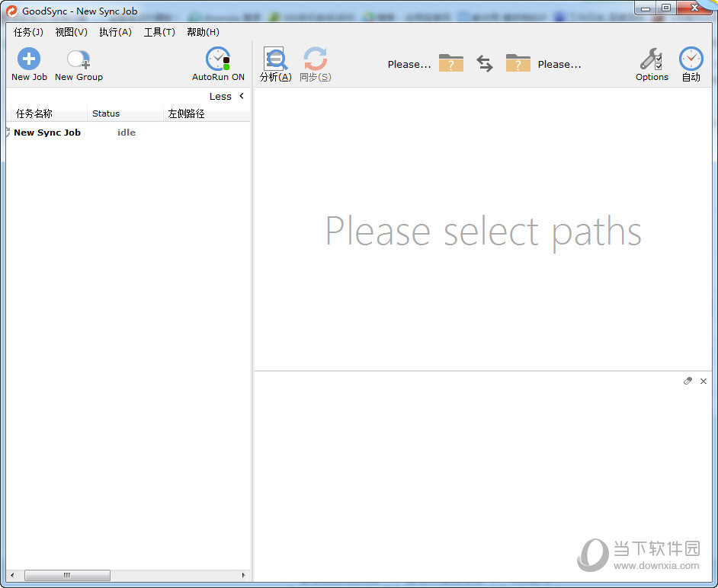
Task: Click the job list horizontal scrollbar thumb
Action: [67, 575]
